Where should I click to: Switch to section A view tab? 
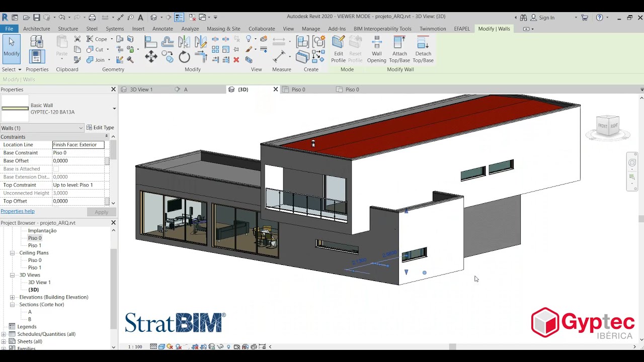click(186, 89)
